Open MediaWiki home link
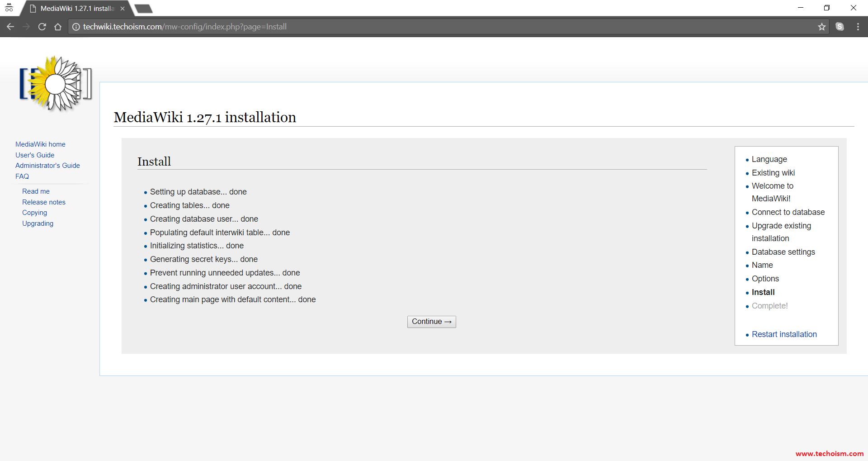The image size is (868, 461). [x=40, y=144]
